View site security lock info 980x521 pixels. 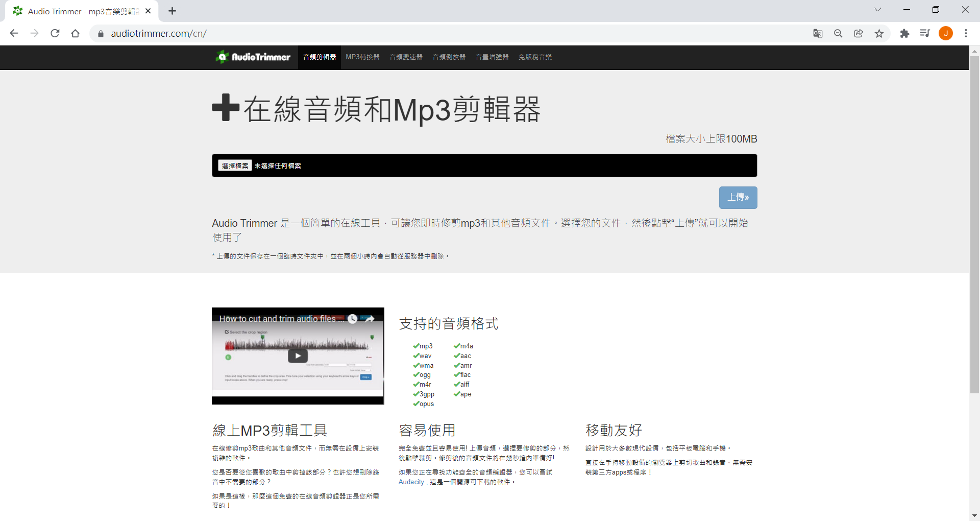point(101,34)
